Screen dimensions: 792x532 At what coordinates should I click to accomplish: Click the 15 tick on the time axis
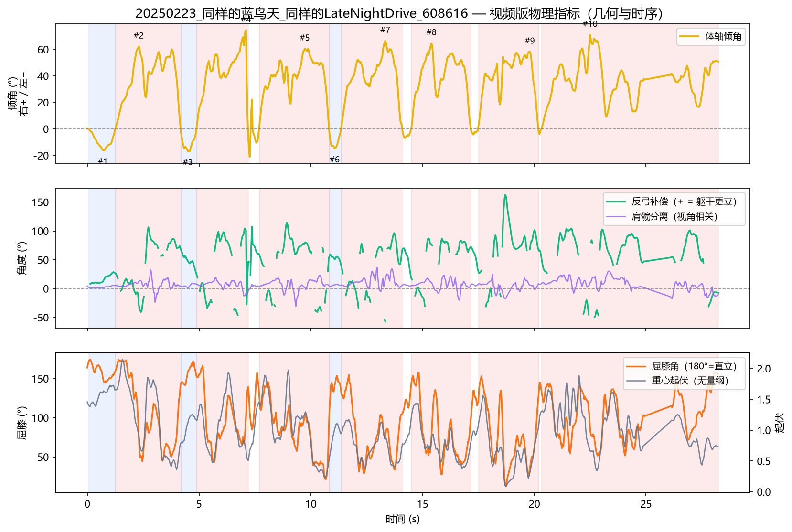(x=423, y=504)
